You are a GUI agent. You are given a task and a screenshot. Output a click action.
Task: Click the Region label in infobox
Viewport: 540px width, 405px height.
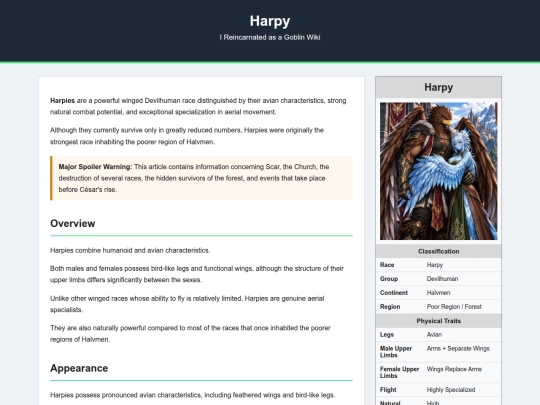[390, 307]
